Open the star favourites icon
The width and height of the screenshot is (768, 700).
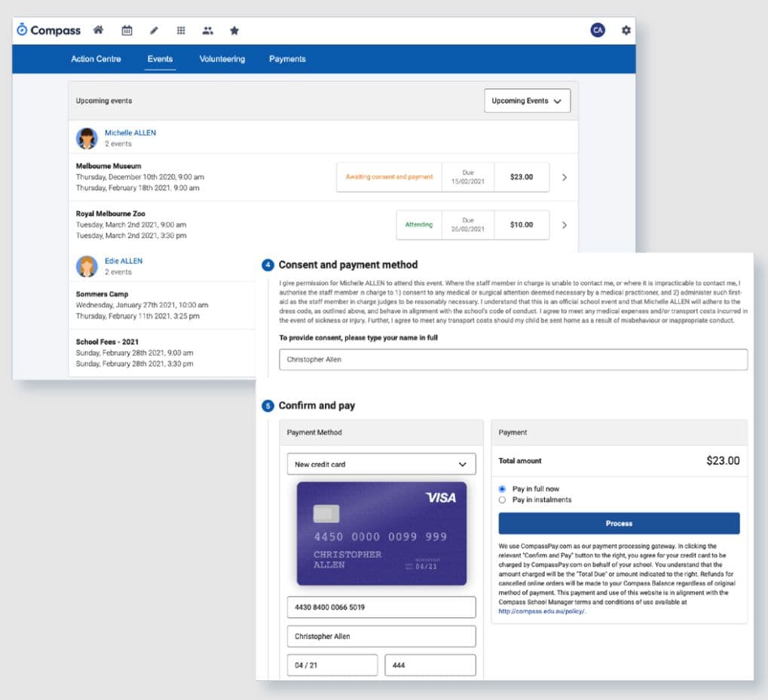pos(234,30)
